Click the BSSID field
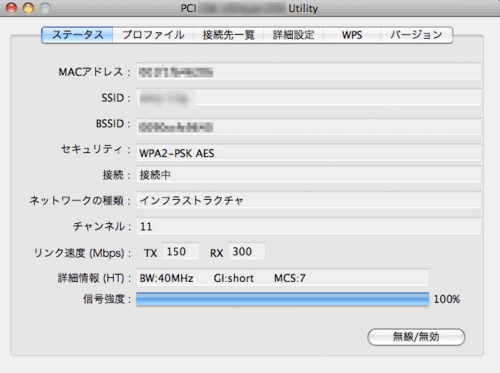Screen dimensions: 500x373 pos(309,127)
